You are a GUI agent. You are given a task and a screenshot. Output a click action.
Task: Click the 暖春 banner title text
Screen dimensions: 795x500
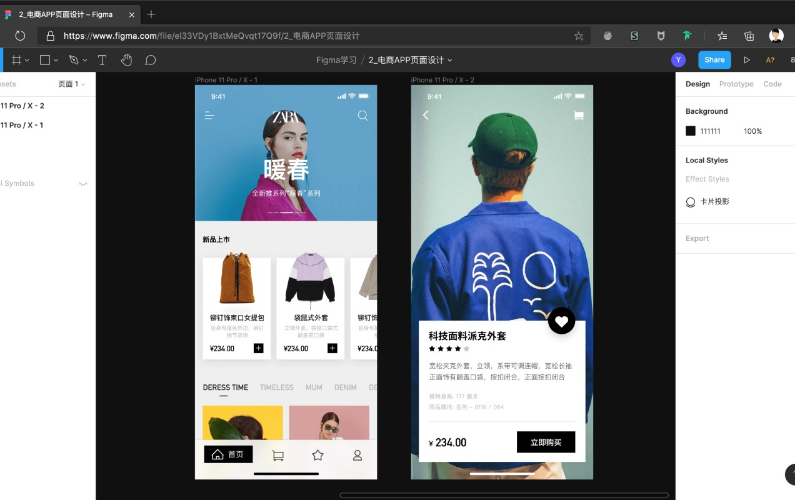pyautogui.click(x=286, y=170)
